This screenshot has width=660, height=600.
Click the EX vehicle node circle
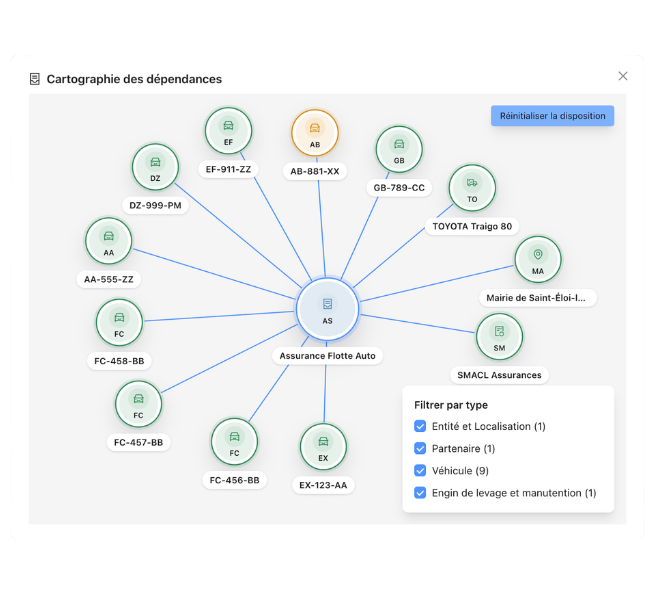[x=323, y=447]
